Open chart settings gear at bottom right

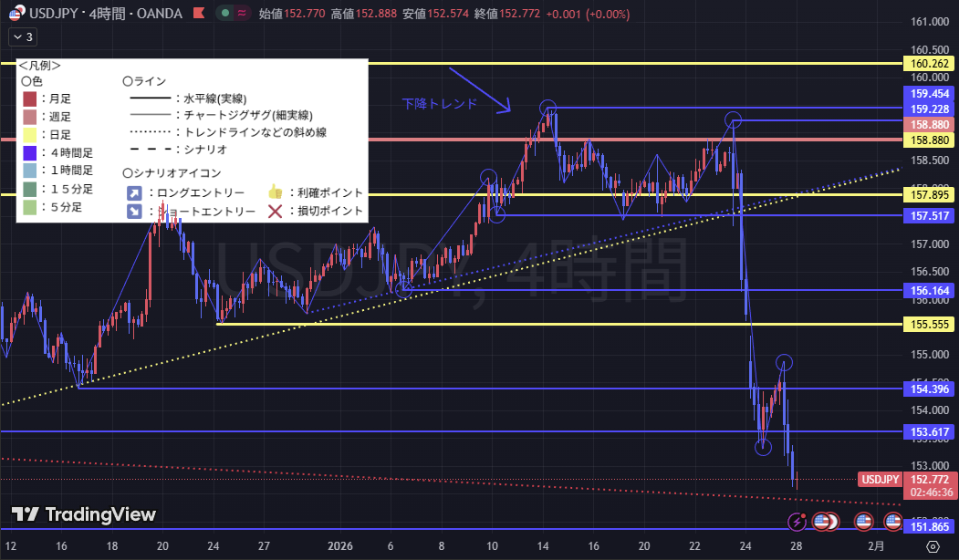point(932,546)
